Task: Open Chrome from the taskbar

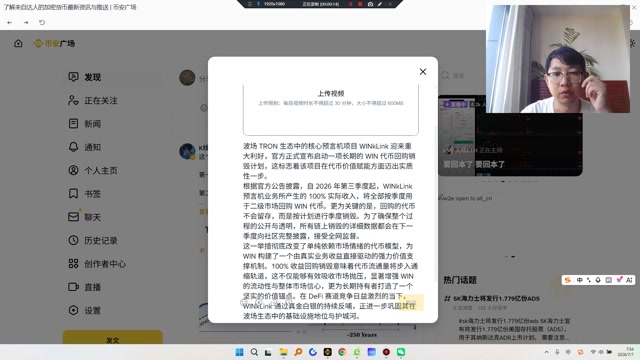Action: (342, 352)
